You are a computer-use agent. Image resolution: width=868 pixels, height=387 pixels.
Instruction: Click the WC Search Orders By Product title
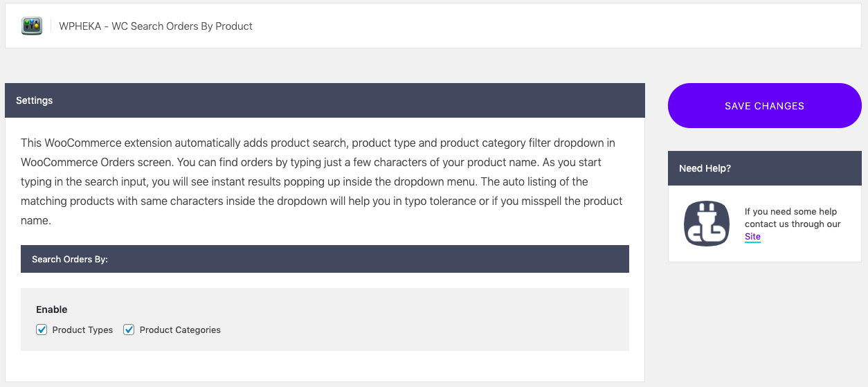[156, 26]
